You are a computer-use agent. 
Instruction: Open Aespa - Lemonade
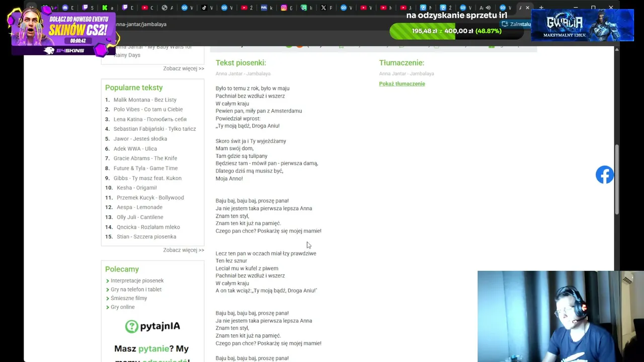click(139, 208)
